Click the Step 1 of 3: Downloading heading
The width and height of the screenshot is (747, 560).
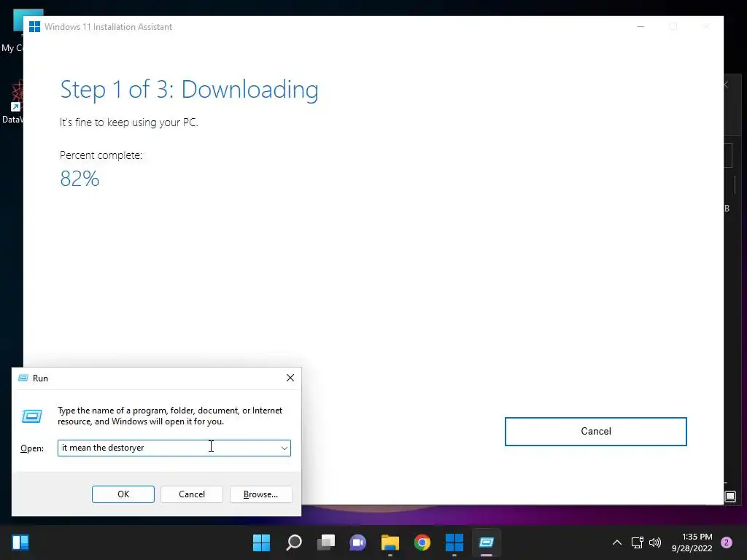coord(189,90)
